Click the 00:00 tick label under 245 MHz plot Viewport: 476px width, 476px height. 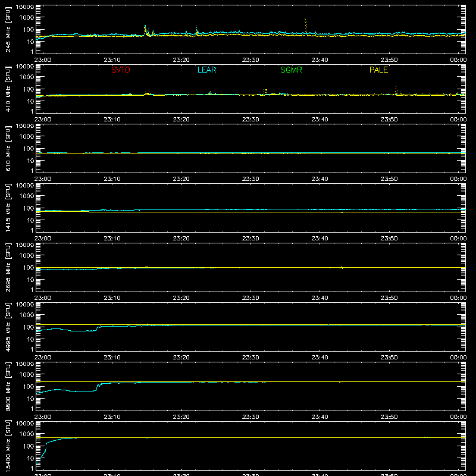[458, 60]
